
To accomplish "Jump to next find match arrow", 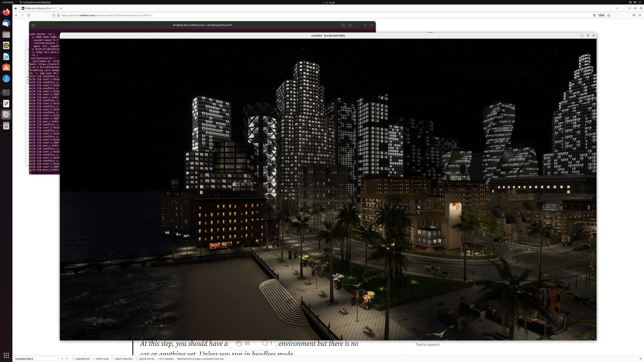I will (x=67, y=359).
